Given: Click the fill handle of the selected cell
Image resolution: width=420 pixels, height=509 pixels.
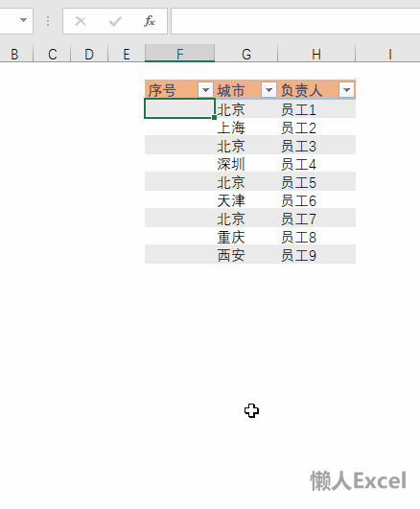Looking at the screenshot, I should click(214, 117).
